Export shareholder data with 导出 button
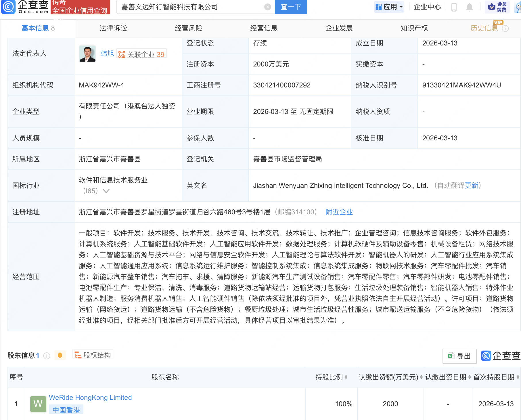This screenshot has width=521, height=420. [459, 356]
